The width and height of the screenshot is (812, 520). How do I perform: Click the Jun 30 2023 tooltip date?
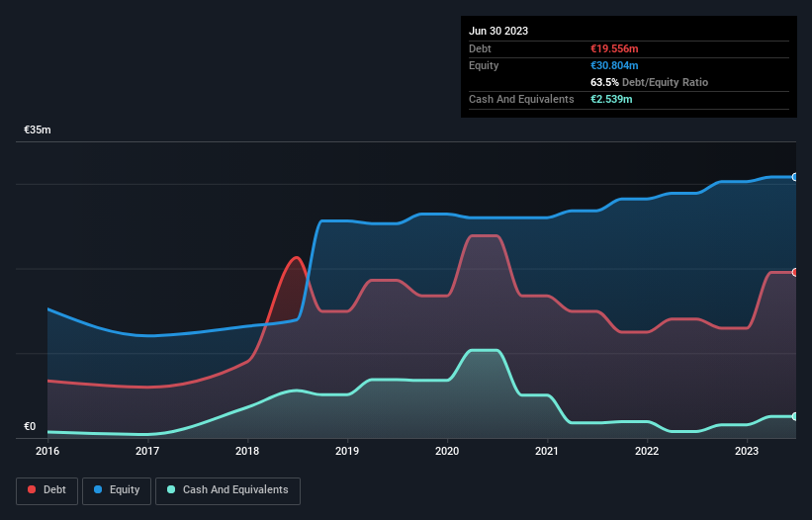tap(498, 31)
